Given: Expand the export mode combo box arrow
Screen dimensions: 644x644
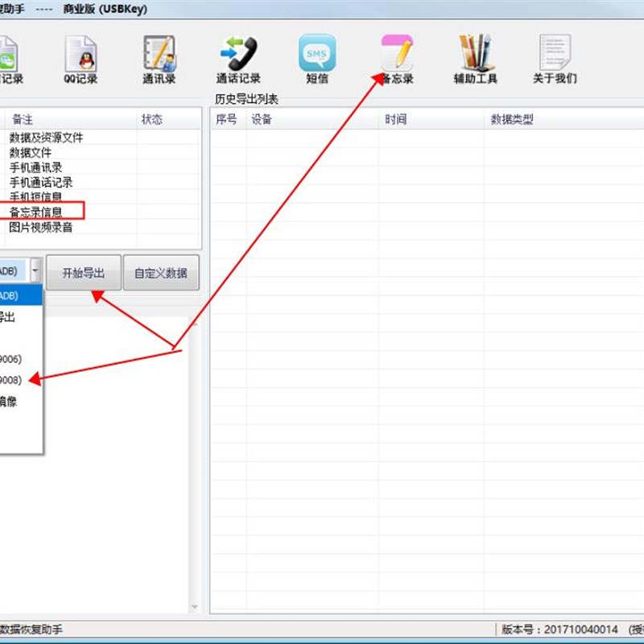Looking at the screenshot, I should pos(35,270).
